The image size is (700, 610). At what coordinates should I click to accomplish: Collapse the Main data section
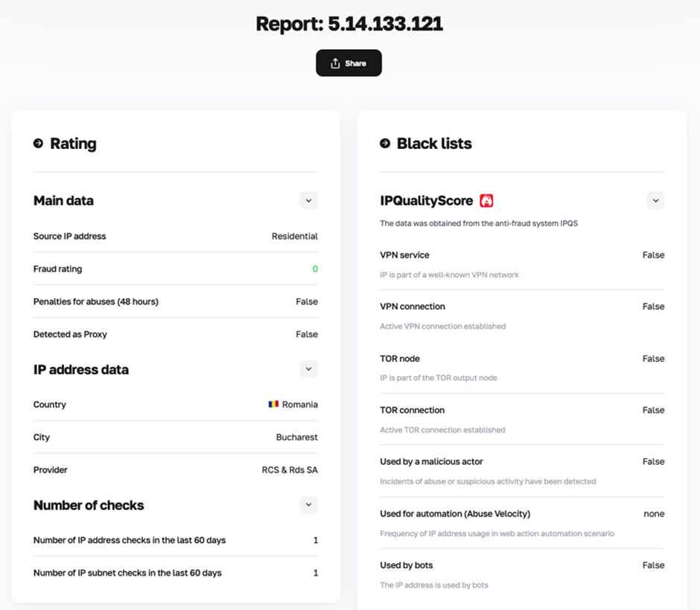coord(308,200)
